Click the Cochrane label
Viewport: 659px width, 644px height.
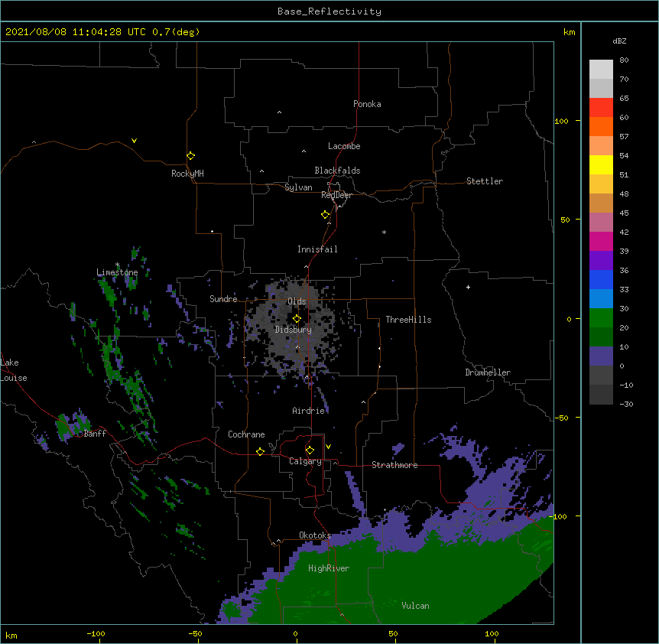pos(246,434)
